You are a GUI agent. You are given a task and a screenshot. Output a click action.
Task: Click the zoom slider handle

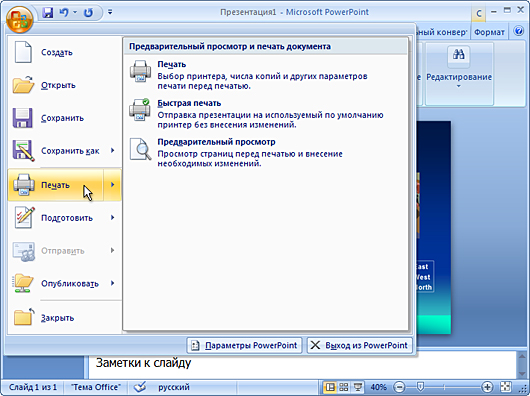click(420, 387)
